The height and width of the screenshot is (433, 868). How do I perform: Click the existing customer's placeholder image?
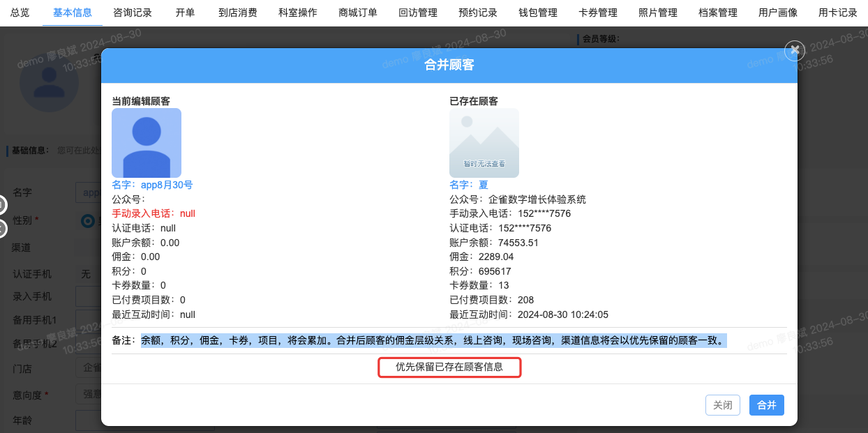pos(484,143)
